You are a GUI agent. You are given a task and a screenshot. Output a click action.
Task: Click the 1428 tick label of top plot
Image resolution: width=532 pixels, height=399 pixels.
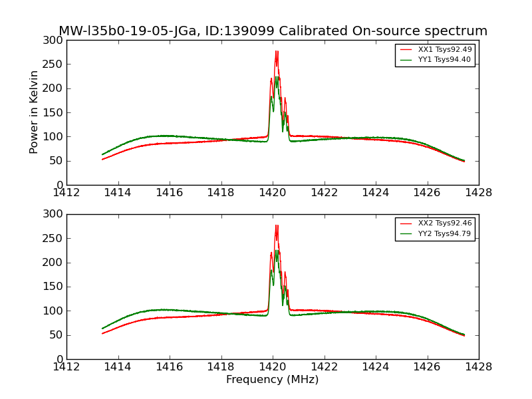[479, 193]
